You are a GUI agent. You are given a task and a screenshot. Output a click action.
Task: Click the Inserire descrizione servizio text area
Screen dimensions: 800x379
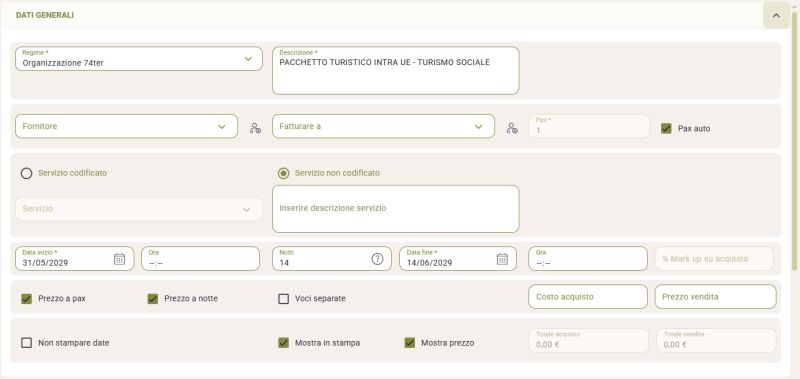395,209
